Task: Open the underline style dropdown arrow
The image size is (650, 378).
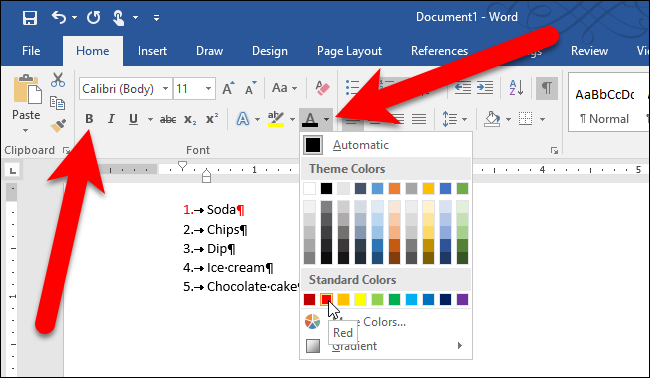Action: (x=150, y=120)
